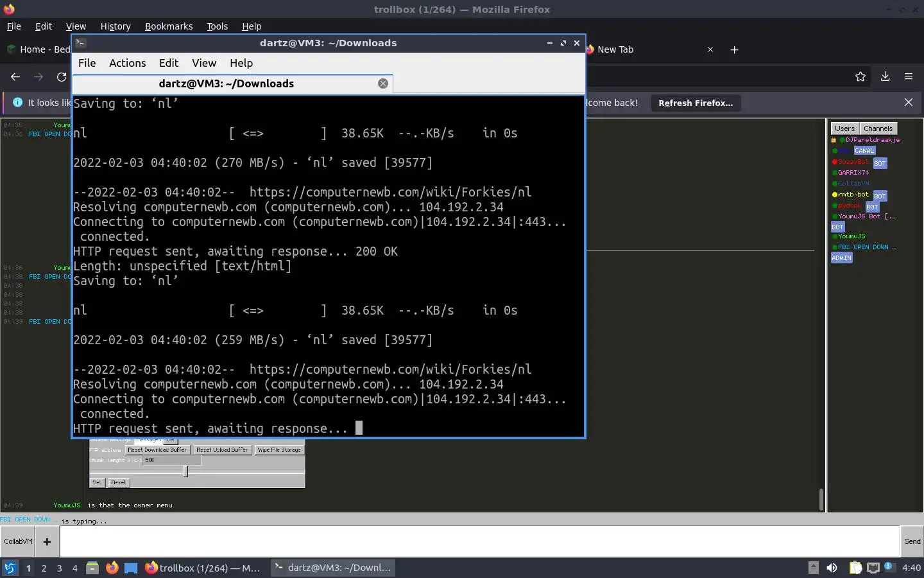This screenshot has height=578, width=924.
Task: Close the New Tab tab
Action: click(x=710, y=49)
